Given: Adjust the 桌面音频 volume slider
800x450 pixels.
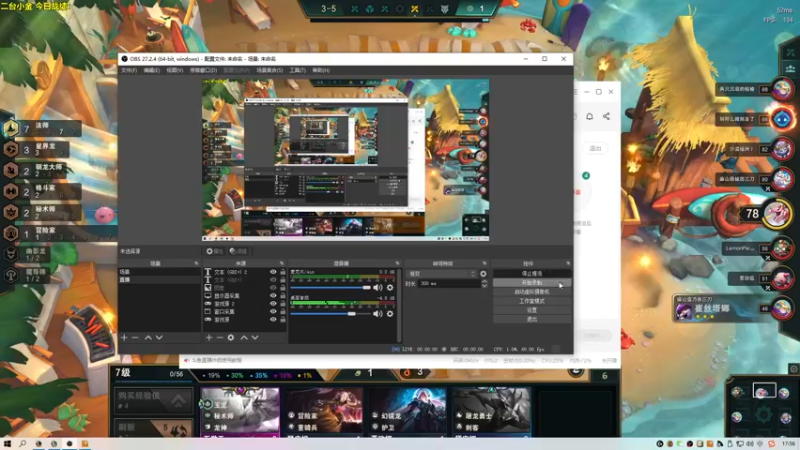Looking at the screenshot, I should [331, 314].
